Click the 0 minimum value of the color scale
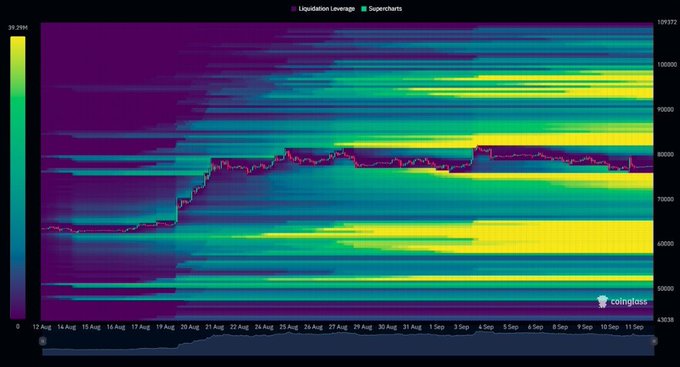 tap(18, 326)
